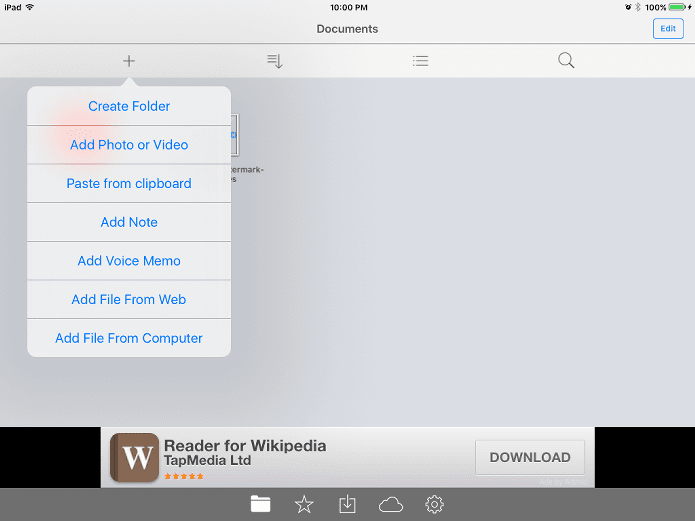Open the sort order icon
Screen dimensions: 695x521
[x=275, y=61]
